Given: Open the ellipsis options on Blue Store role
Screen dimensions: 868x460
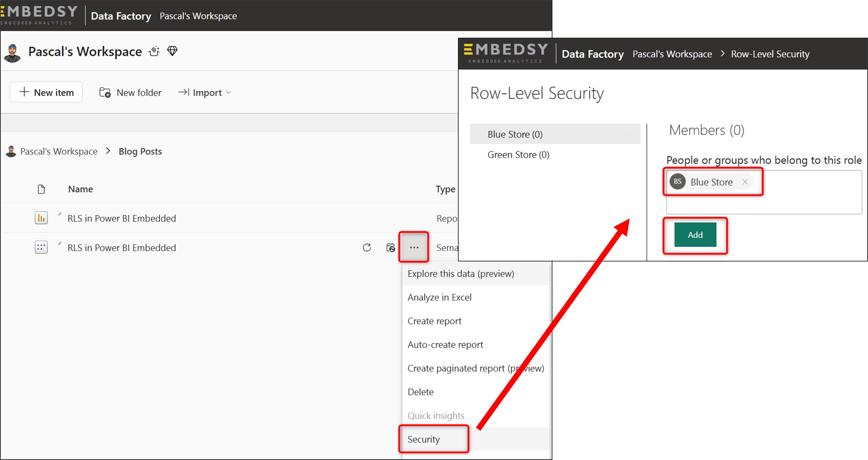Looking at the screenshot, I should pyautogui.click(x=631, y=134).
